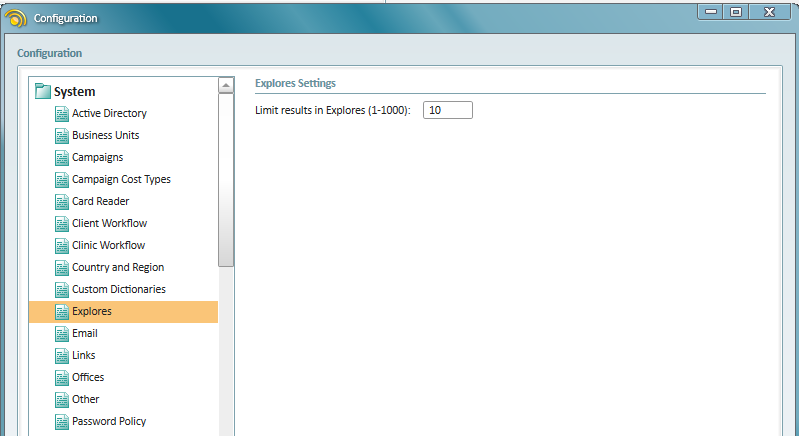Click the Custom Dictionaries page icon
799x436 pixels.
click(62, 289)
